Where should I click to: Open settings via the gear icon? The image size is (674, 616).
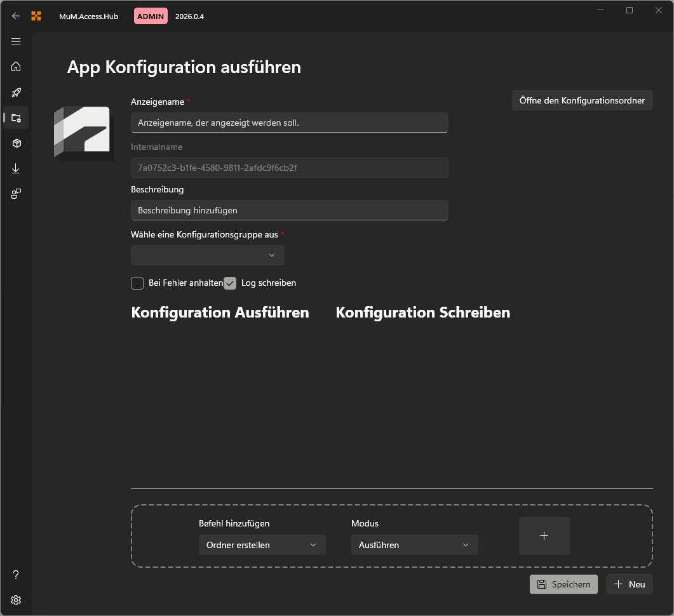[x=16, y=599]
